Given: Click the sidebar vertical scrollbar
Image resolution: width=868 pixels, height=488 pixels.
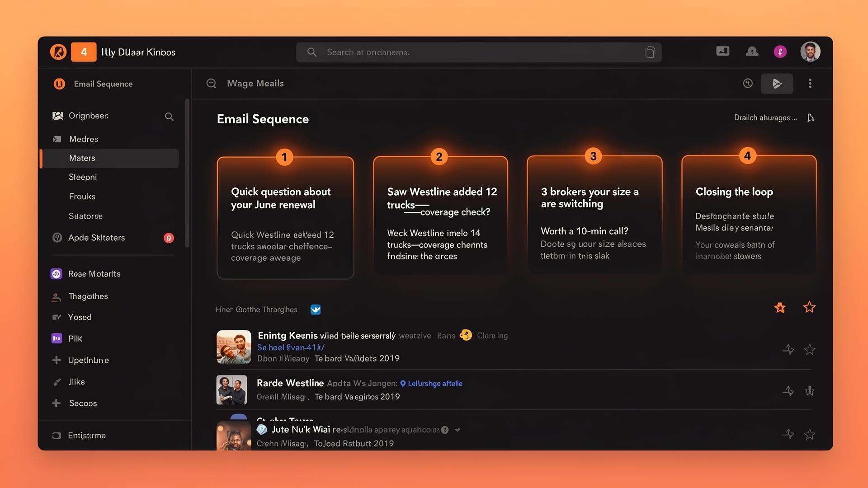Looking at the screenshot, I should click(x=187, y=173).
